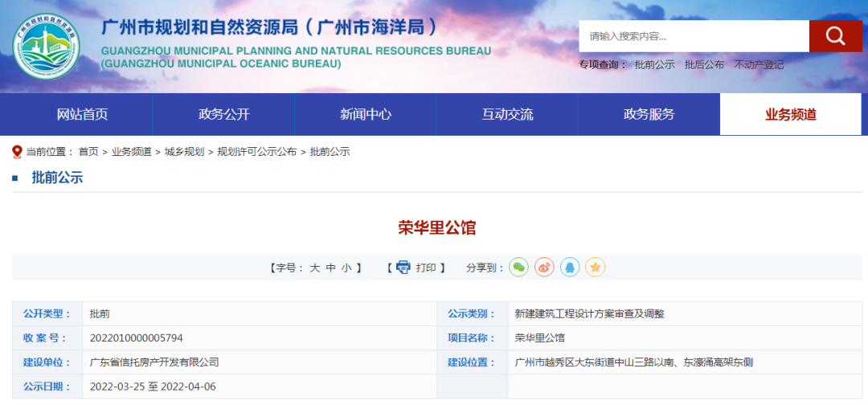Click the 分享到 label
This screenshot has height=405, width=868.
point(485,268)
